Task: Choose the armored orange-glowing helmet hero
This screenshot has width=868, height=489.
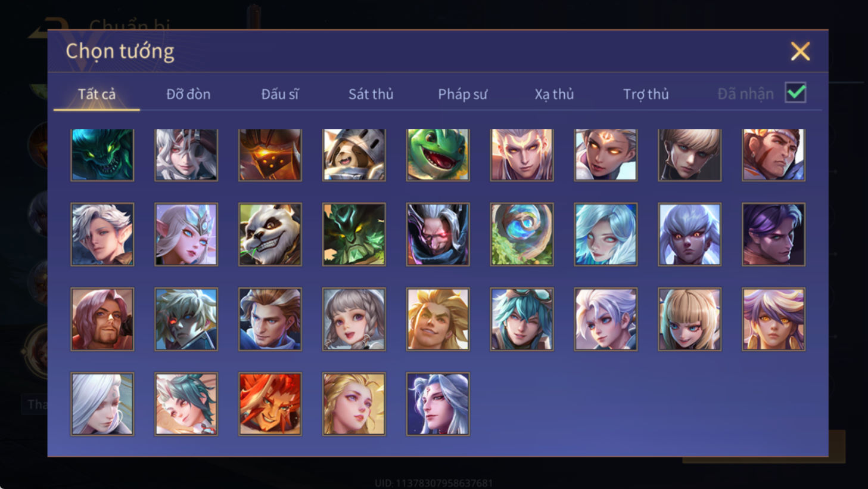Action: pyautogui.click(x=270, y=155)
